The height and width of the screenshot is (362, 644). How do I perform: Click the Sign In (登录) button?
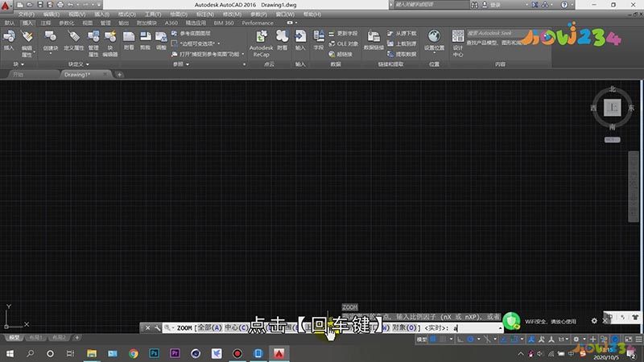(492, 5)
